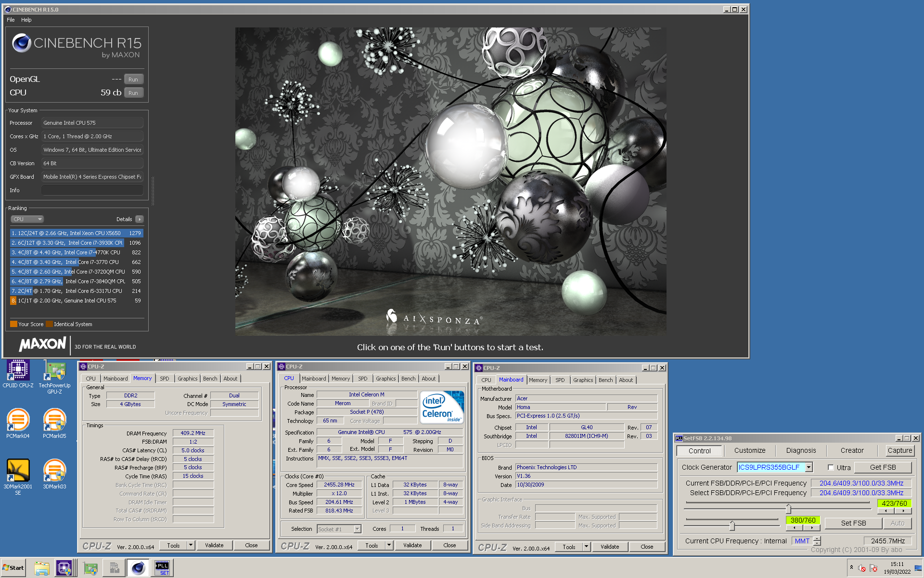924x578 pixels.
Task: Click the show desktop icon beside the clock
Action: [918, 568]
